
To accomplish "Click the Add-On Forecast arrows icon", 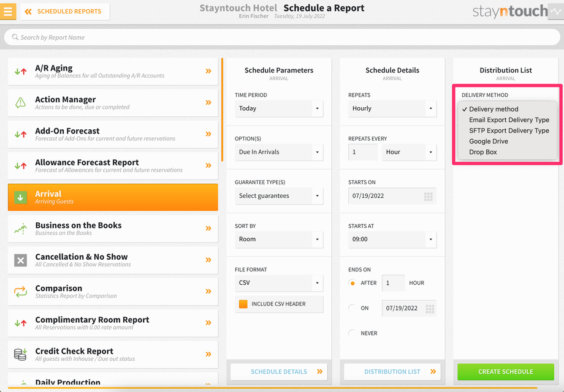I will (x=20, y=134).
